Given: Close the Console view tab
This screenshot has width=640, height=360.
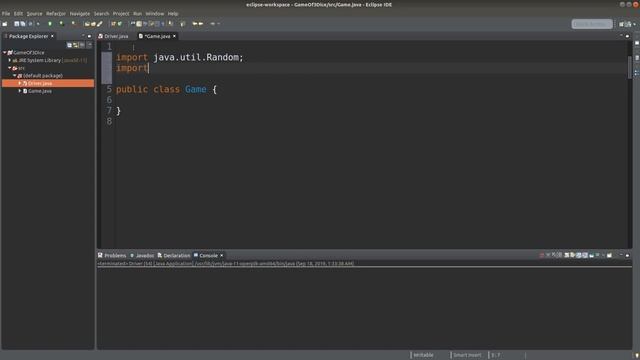Looking at the screenshot, I should 222,256.
